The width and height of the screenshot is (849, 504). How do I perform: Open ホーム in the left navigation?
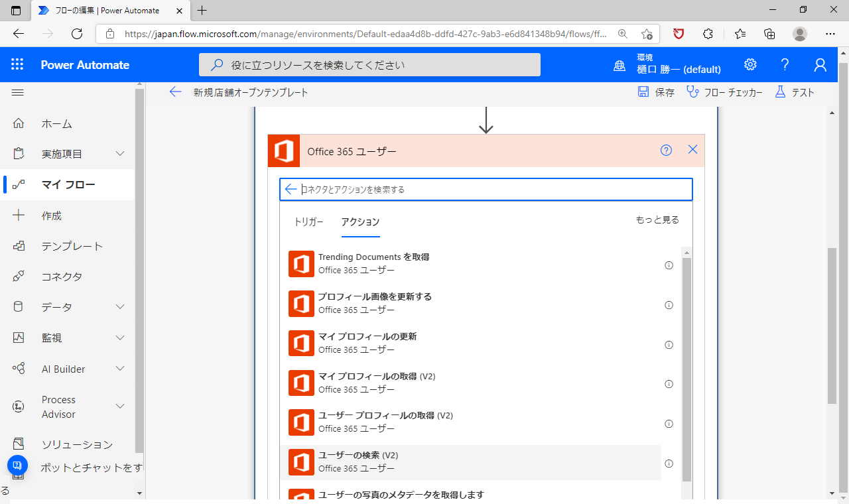click(x=68, y=123)
